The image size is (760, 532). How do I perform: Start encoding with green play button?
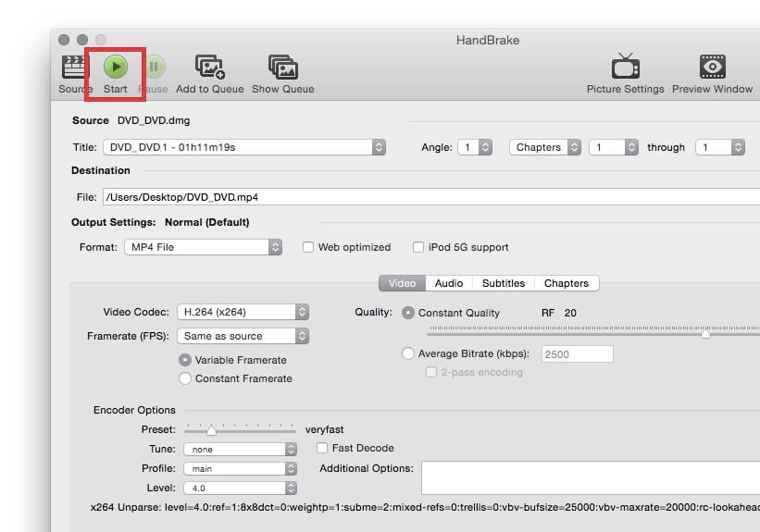[116, 67]
